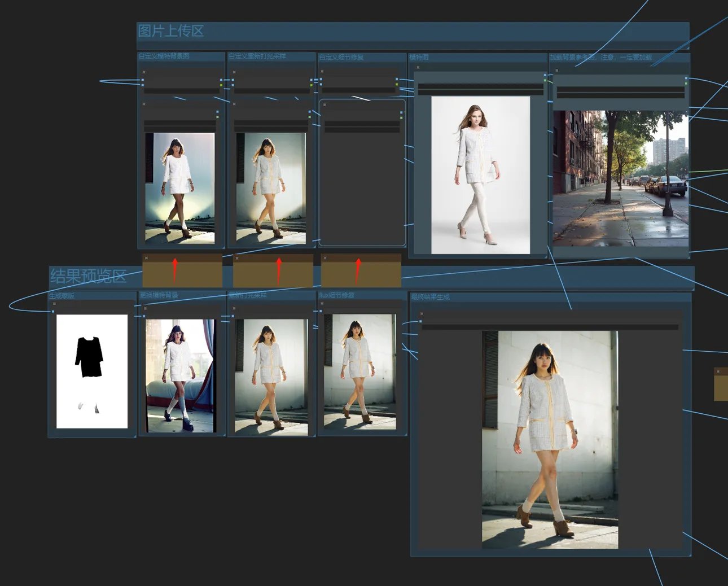Click the 结果预览区 group title
728x586 pixels.
click(88, 276)
